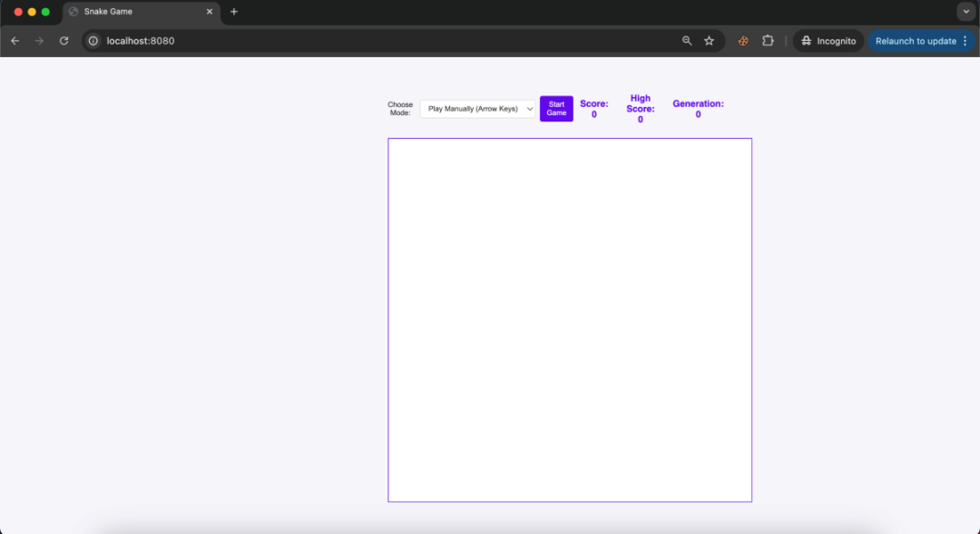Click the forward navigation arrow
The height and width of the screenshot is (534, 980).
click(x=38, y=41)
